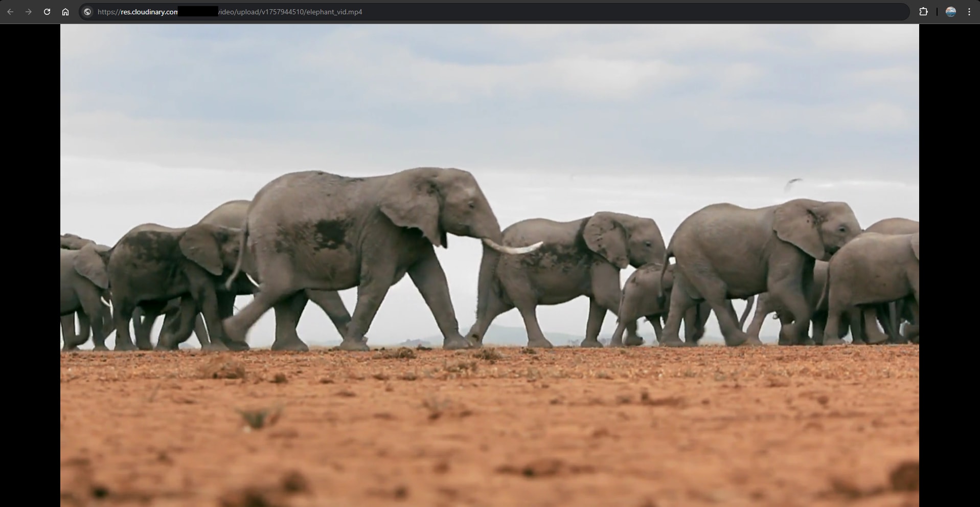Click elephant_vid.mp4 filename in the URL
The width and height of the screenshot is (980, 507).
point(334,12)
